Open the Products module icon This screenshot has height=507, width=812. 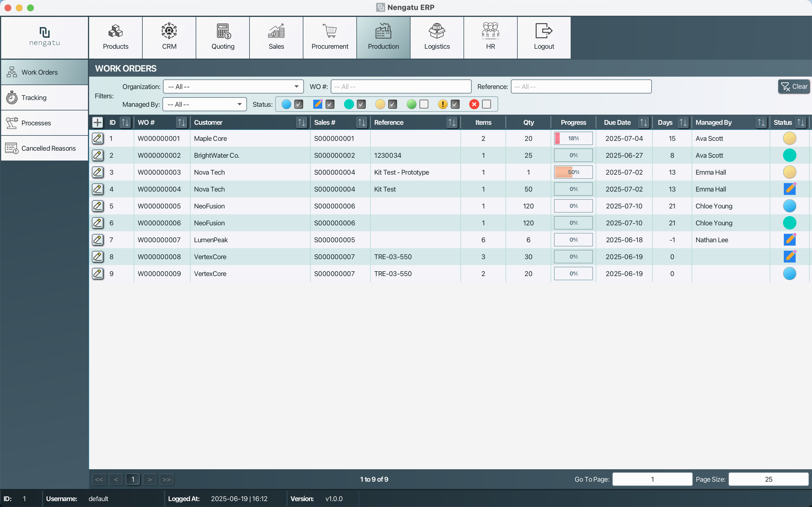[x=115, y=32]
